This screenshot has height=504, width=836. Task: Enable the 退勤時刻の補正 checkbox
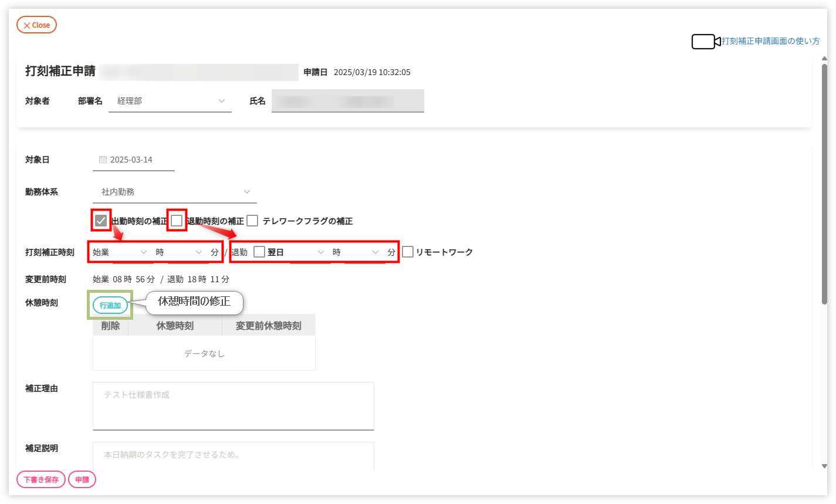click(x=177, y=221)
